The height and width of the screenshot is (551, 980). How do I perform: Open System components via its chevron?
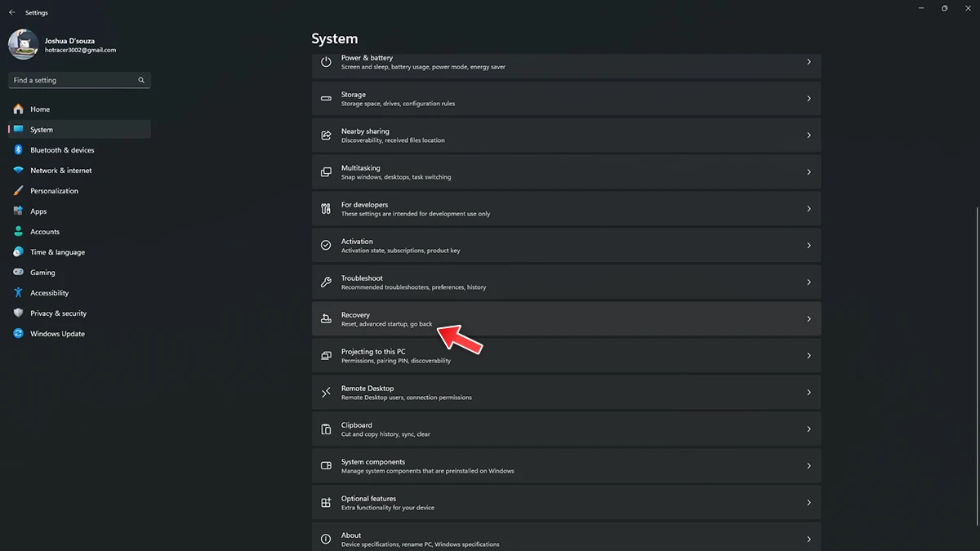808,465
